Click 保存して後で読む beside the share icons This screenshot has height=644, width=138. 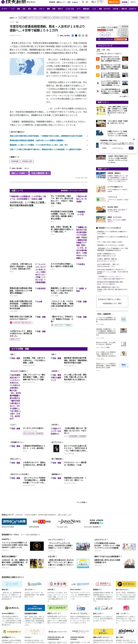64,36
